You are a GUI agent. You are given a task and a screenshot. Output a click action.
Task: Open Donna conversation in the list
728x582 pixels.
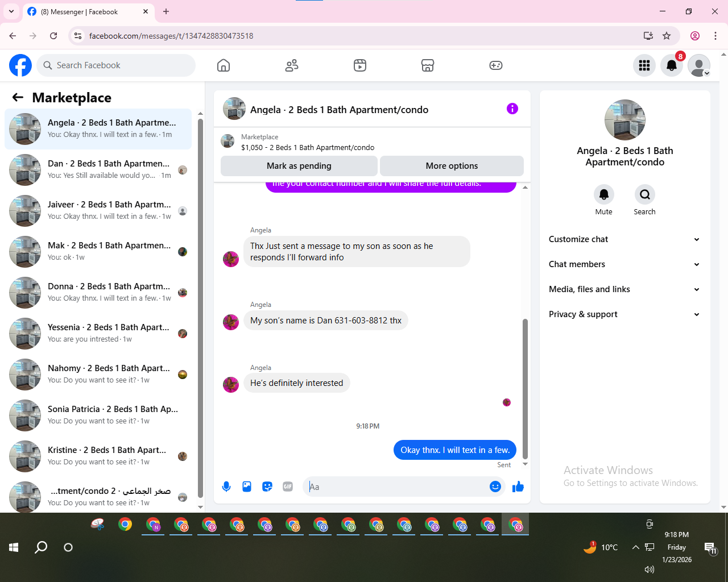point(98,293)
